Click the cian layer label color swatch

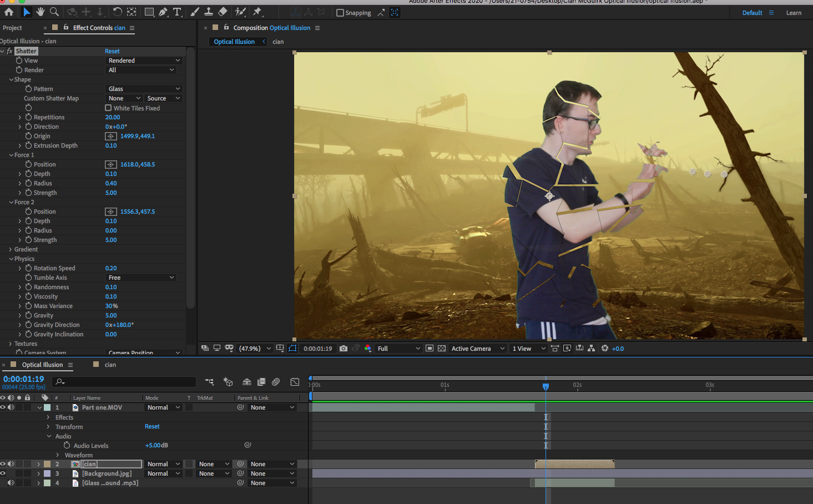pos(47,464)
